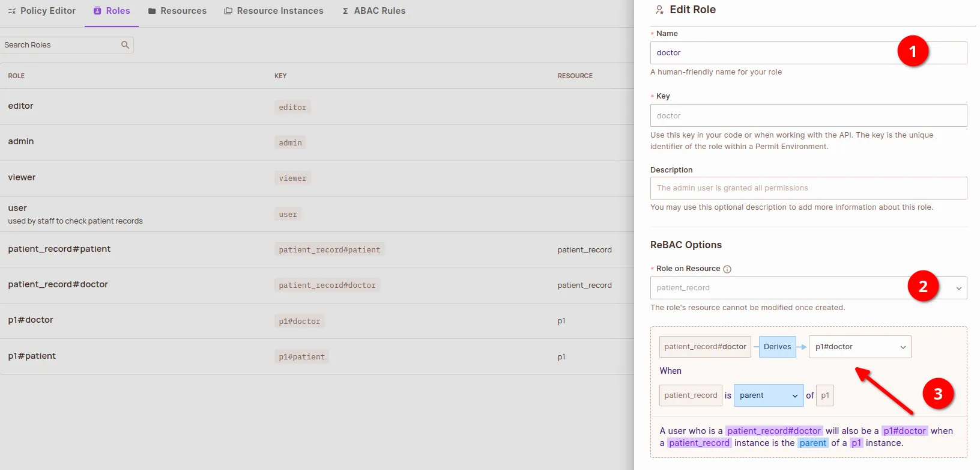
Task: Click the Roles tab icon
Action: coord(97,11)
